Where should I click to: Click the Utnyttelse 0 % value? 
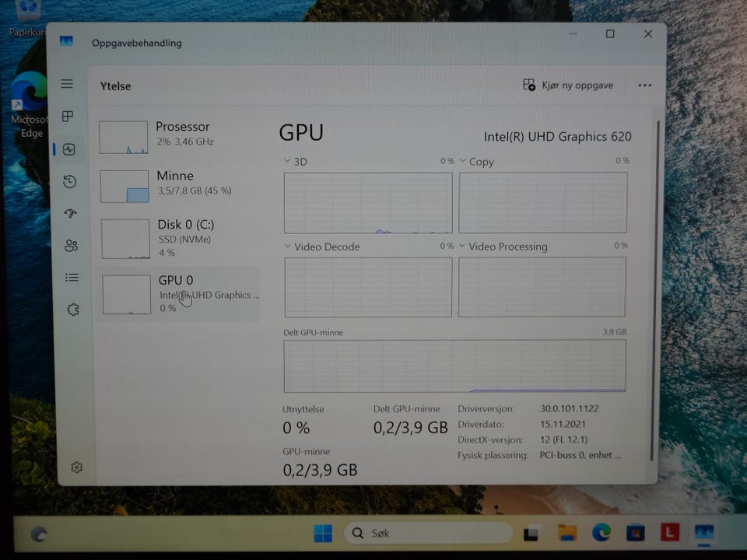pyautogui.click(x=296, y=428)
